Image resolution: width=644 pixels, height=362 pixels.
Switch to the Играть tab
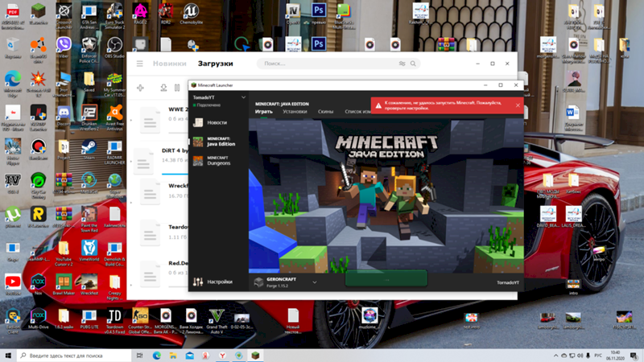point(263,112)
